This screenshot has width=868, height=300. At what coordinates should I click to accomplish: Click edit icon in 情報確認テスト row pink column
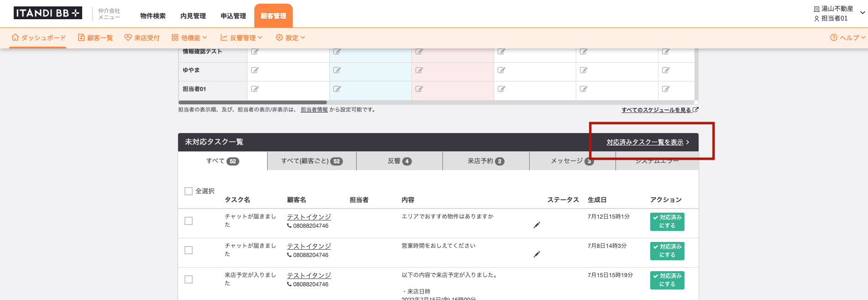click(419, 52)
